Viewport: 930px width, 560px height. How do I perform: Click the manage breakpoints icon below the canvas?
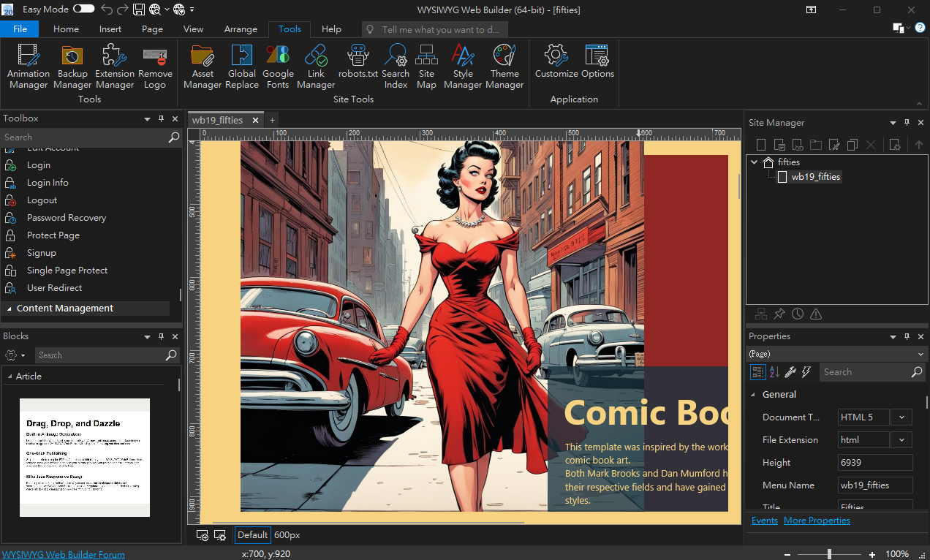tap(219, 535)
